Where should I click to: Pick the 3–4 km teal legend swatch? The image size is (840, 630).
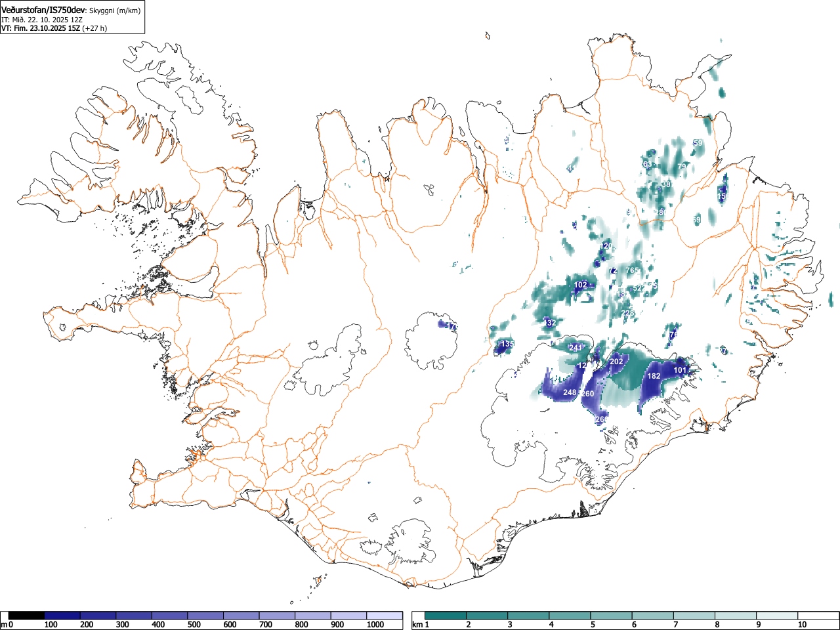pos(528,616)
